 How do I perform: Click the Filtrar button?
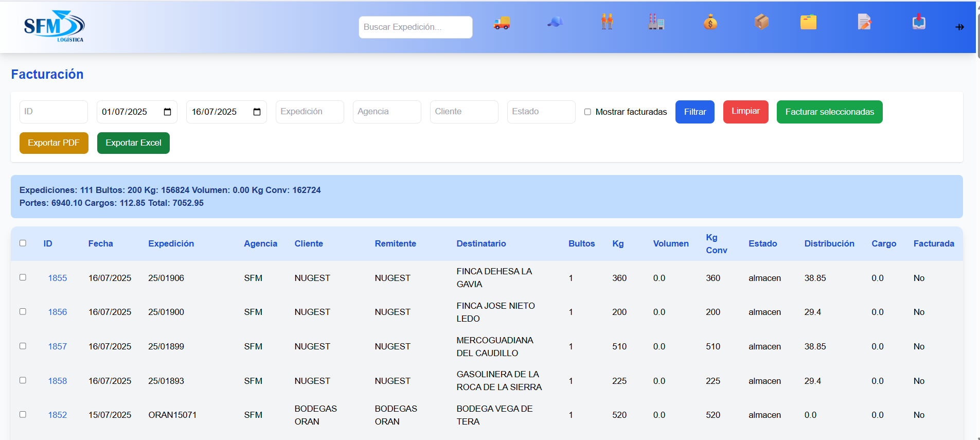pos(695,112)
